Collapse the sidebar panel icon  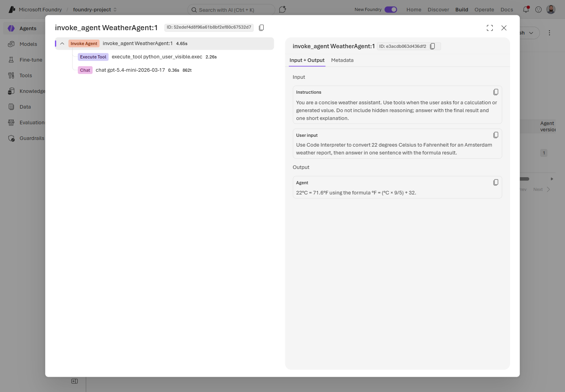[75, 381]
